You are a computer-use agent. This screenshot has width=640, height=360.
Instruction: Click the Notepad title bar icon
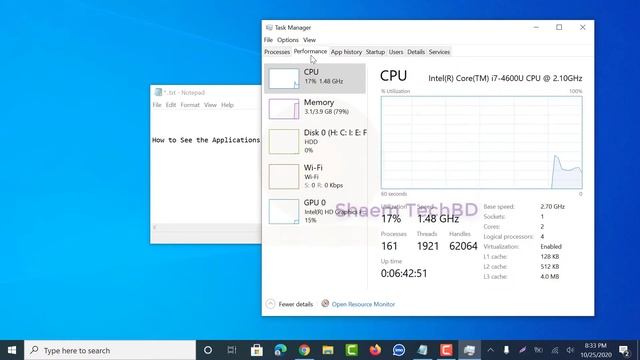(158, 92)
